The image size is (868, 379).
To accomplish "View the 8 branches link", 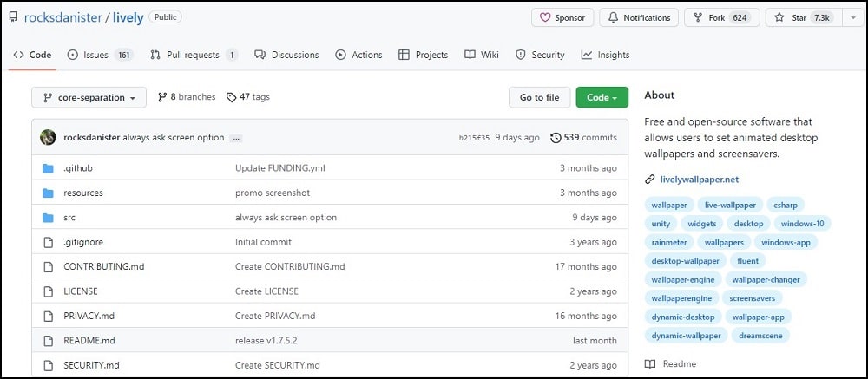I will click(x=187, y=97).
